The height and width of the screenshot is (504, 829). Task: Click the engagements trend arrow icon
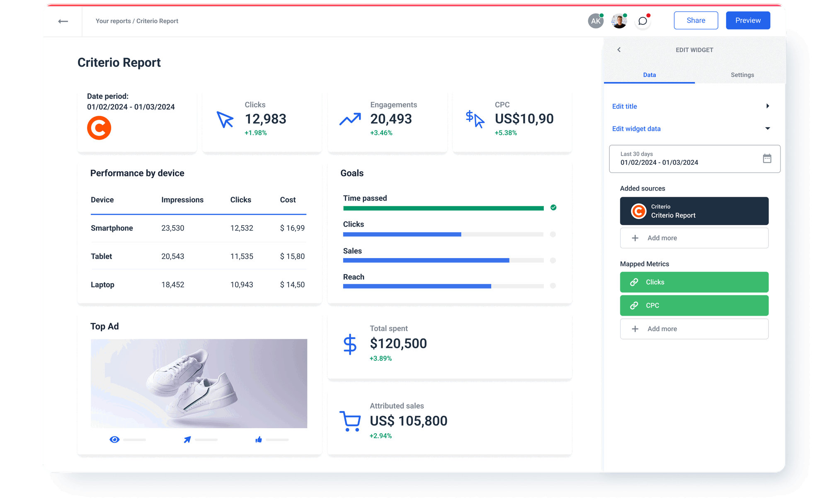click(x=349, y=119)
